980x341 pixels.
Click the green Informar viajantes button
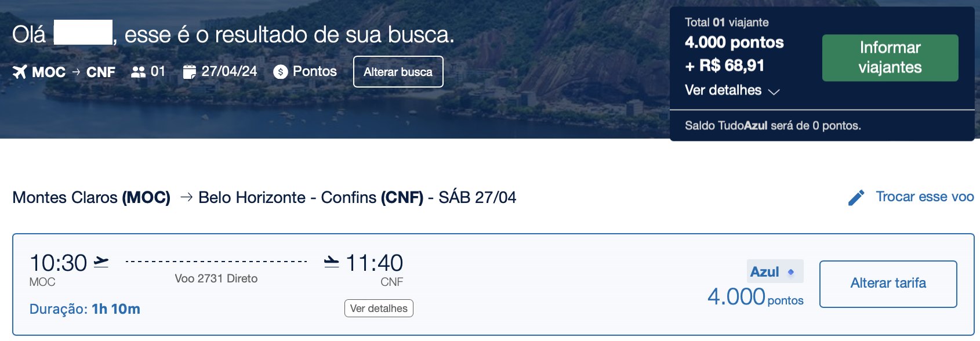tap(890, 57)
